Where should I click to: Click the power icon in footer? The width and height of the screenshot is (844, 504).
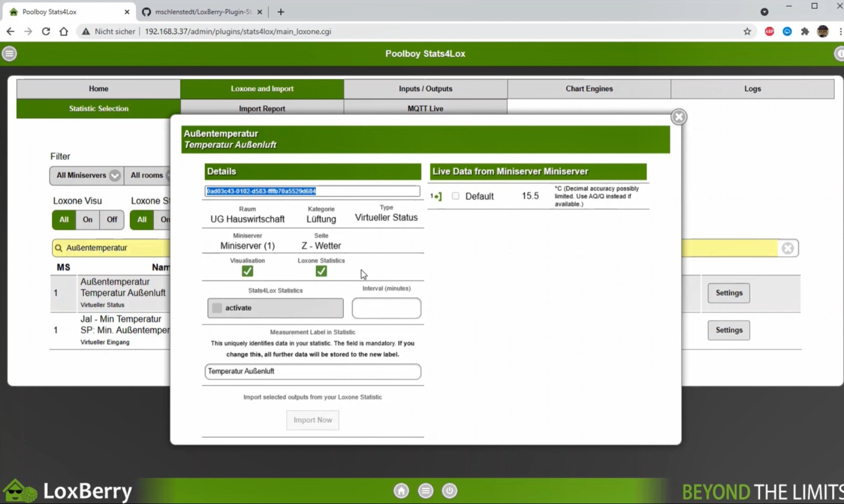tap(449, 491)
